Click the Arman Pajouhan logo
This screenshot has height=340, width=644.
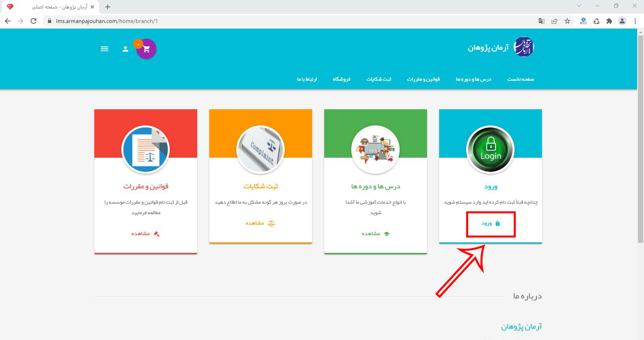coord(524,47)
